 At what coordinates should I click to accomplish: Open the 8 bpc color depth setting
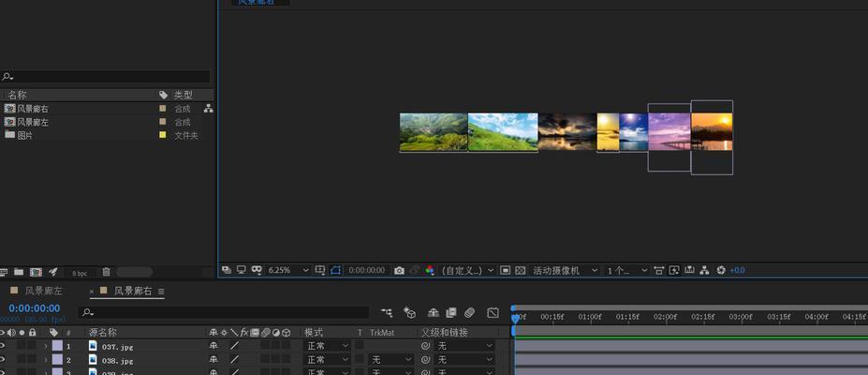80,273
